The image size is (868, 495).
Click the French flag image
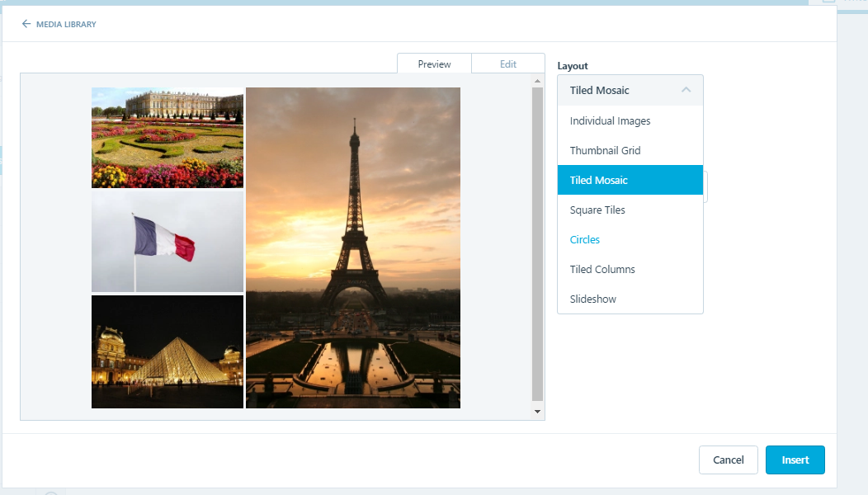click(x=167, y=242)
